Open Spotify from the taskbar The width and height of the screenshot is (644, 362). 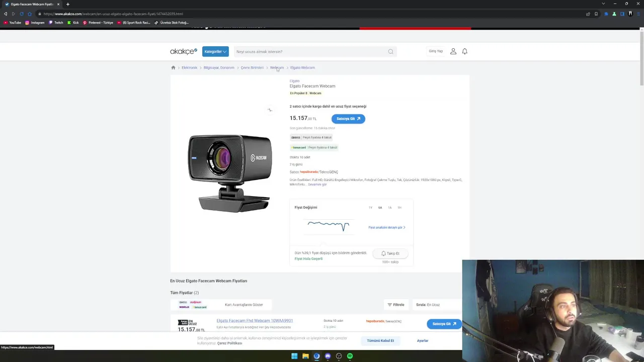(x=350, y=356)
